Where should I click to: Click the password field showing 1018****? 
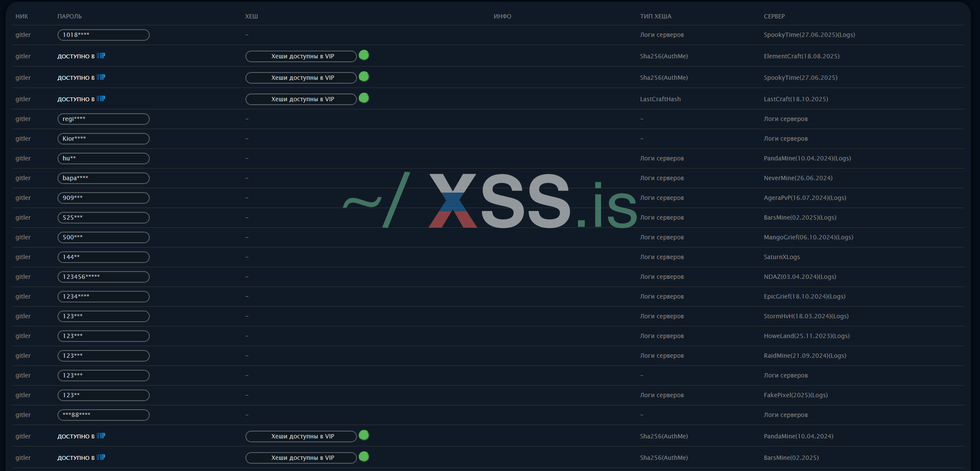click(103, 35)
